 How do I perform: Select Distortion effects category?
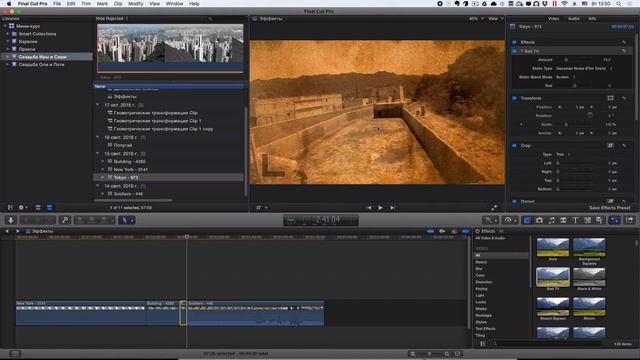(x=484, y=282)
